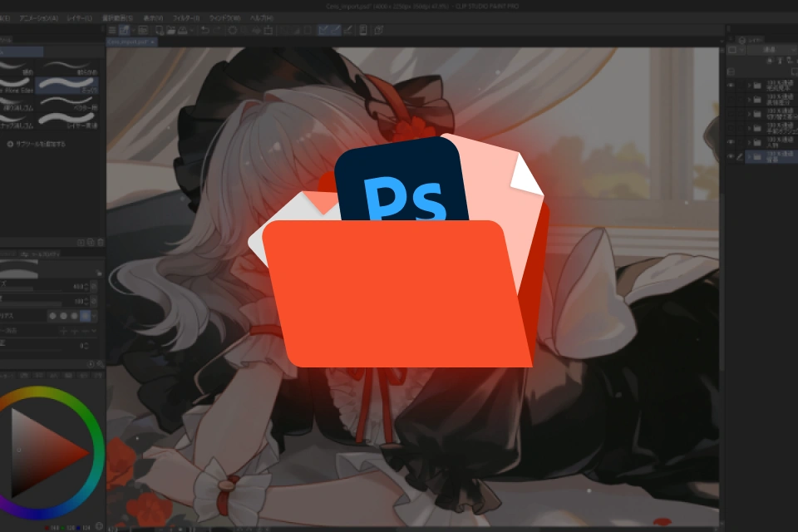Click the brush size dynamics icon
The image size is (798, 532).
[x=94, y=287]
